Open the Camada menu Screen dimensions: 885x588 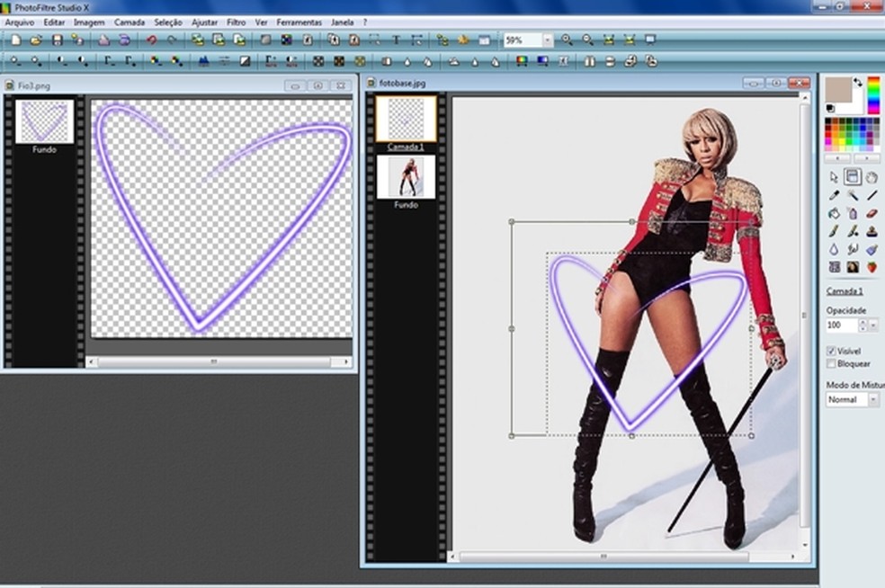click(130, 22)
